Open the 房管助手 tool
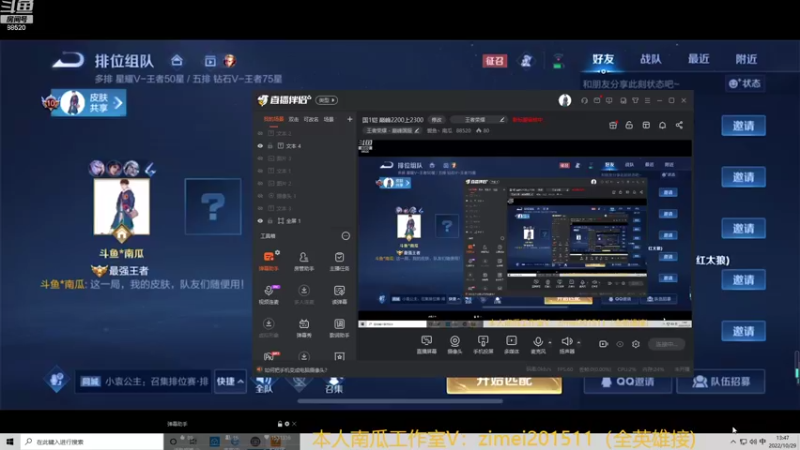Image resolution: width=800 pixels, height=450 pixels. [304, 260]
